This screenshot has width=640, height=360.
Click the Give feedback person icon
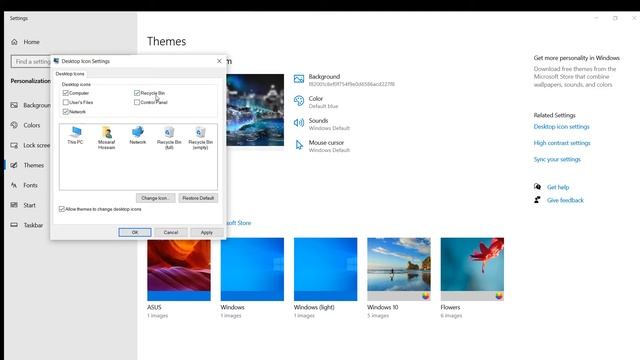(x=538, y=200)
